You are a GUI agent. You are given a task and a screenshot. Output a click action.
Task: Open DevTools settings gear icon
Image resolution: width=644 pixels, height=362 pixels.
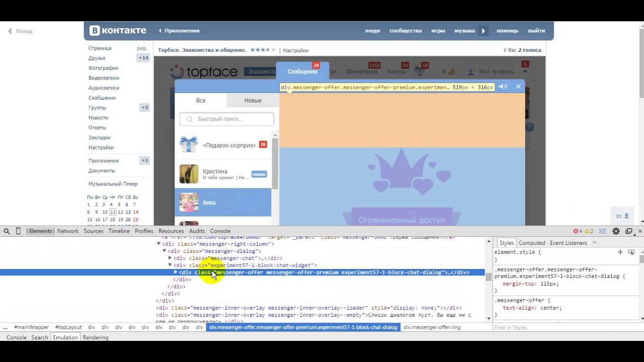coord(616,231)
